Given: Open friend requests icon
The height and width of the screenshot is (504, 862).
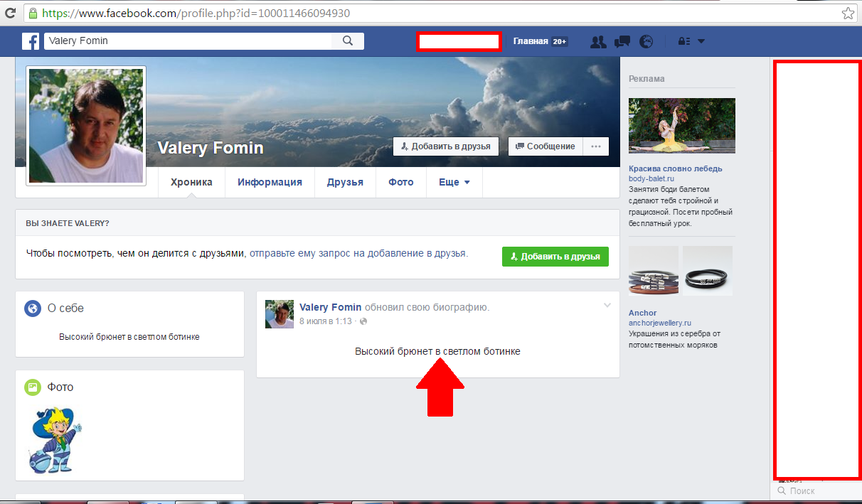Looking at the screenshot, I should [x=599, y=41].
